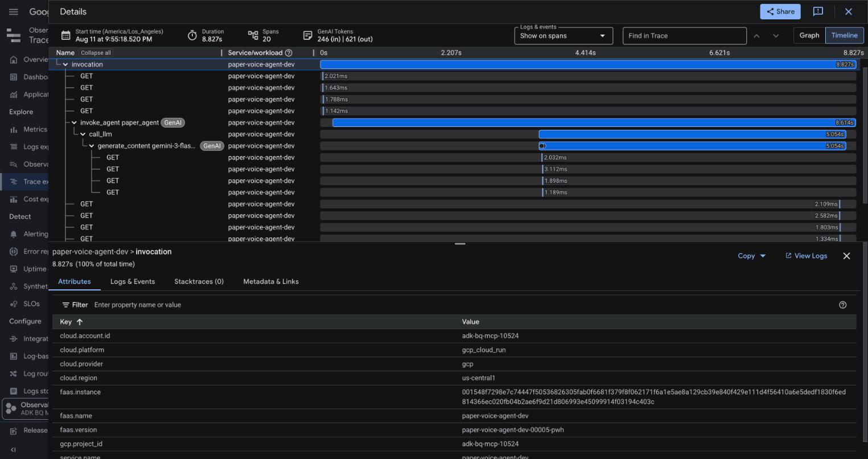Open the send feedback icon
The width and height of the screenshot is (868, 459).
tap(818, 11)
